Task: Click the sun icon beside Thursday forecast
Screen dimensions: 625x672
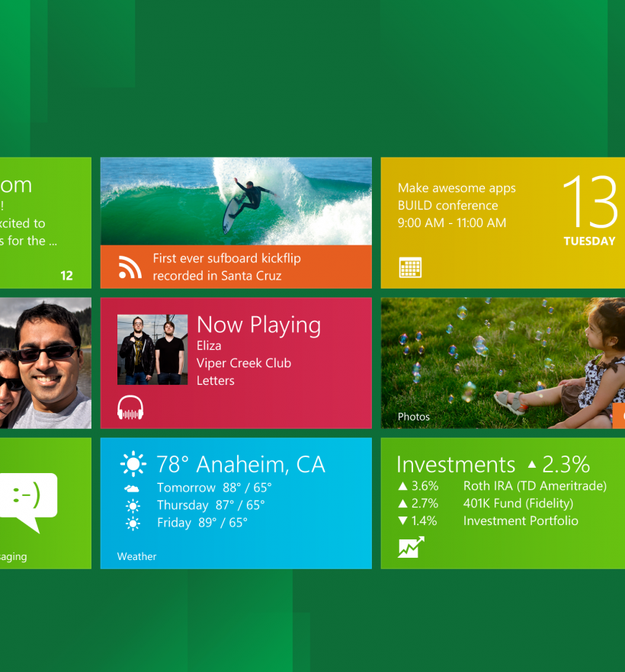Action: (133, 505)
